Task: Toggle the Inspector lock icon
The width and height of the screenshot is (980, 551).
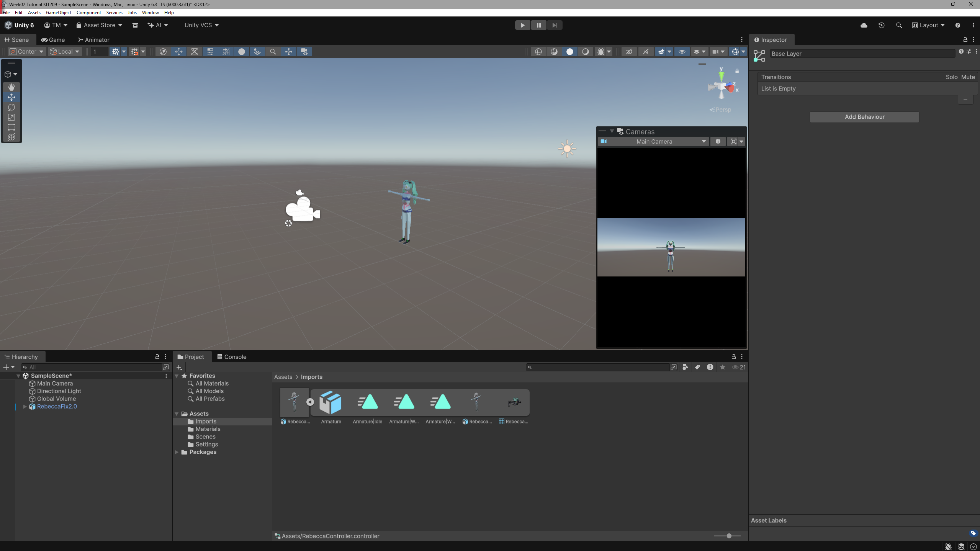Action: tap(965, 39)
